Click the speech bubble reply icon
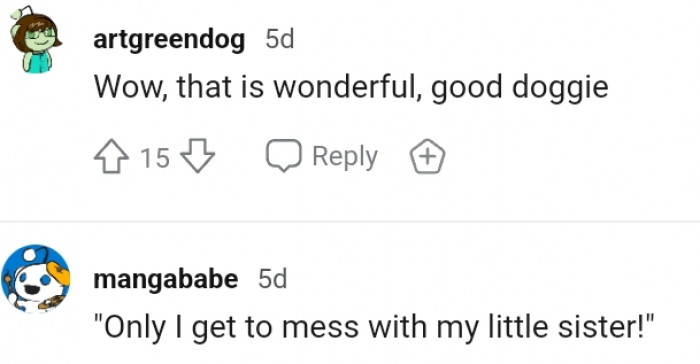Screen dimensions: 700x364 point(284,156)
